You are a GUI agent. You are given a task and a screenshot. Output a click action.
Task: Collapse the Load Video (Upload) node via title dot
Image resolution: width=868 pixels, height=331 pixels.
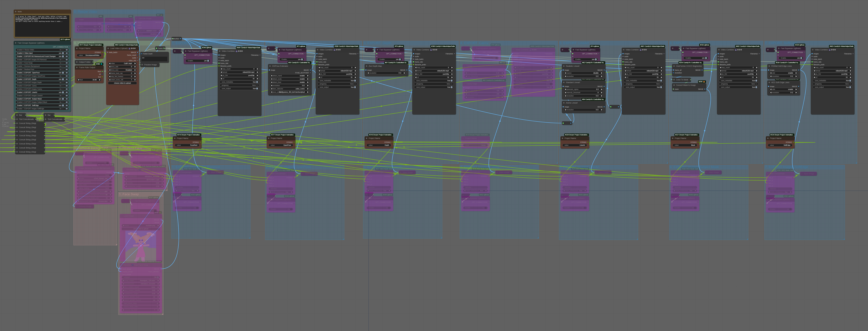point(108,48)
